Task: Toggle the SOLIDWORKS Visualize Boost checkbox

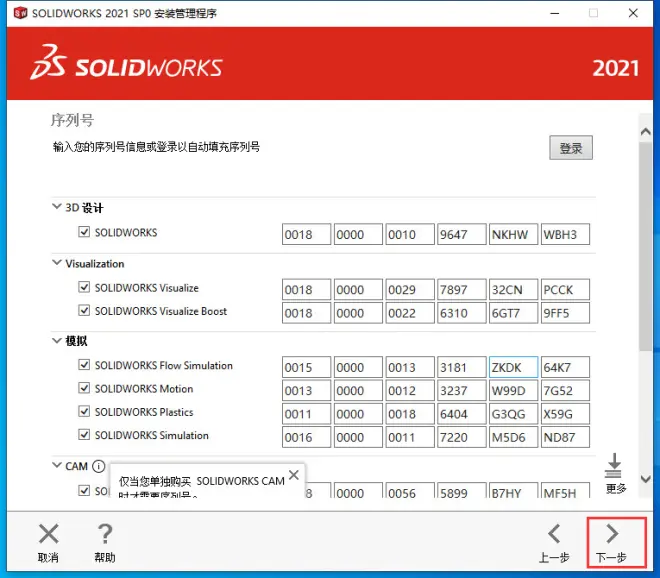Action: click(84, 311)
